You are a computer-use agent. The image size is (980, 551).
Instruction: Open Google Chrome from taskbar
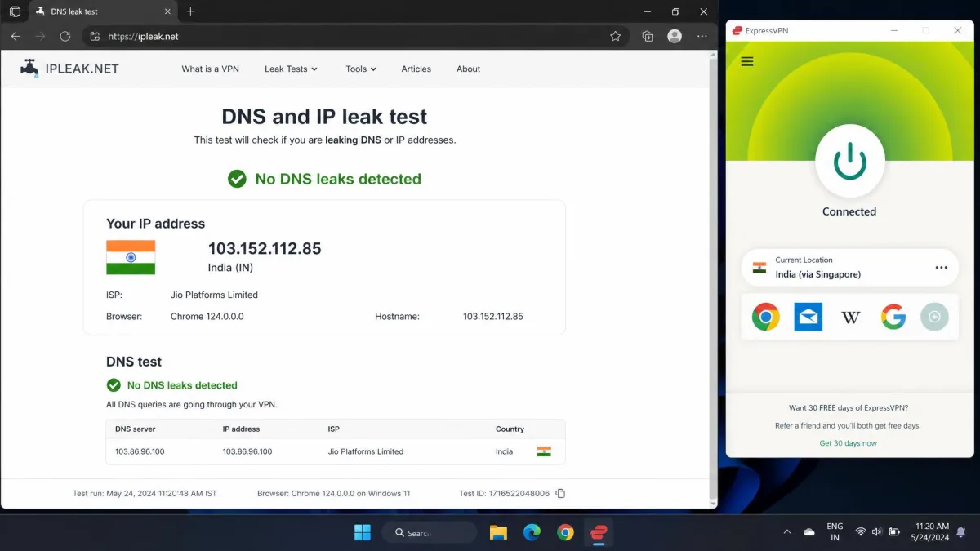[565, 532]
